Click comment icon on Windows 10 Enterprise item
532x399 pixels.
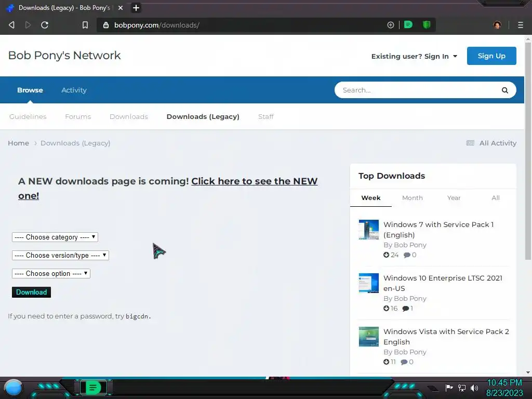tap(405, 309)
